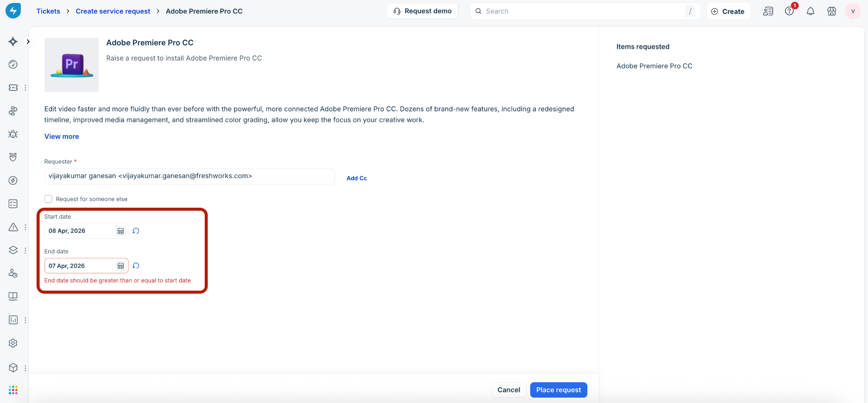The height and width of the screenshot is (403, 868).
Task: Open the Dashboard gauge icon
Action: [x=13, y=64]
